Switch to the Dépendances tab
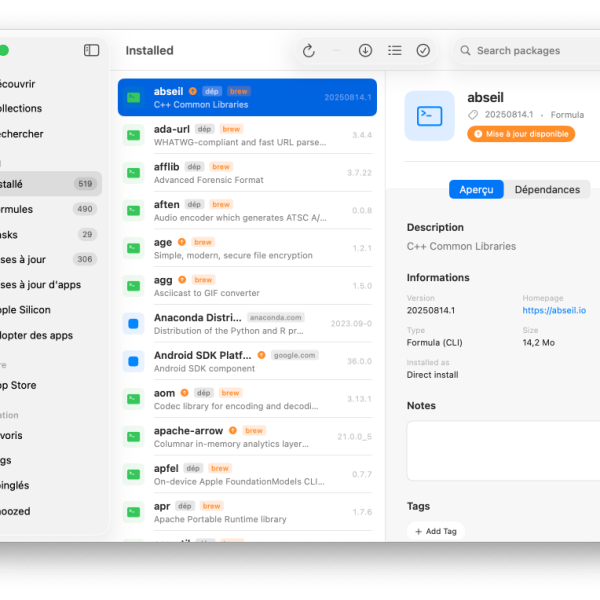The width and height of the screenshot is (600, 600). tap(547, 189)
